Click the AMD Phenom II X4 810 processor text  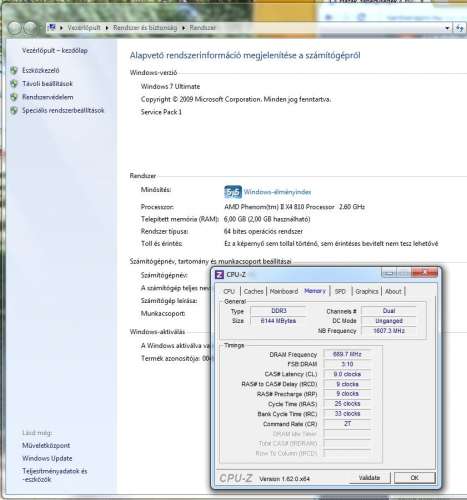294,207
